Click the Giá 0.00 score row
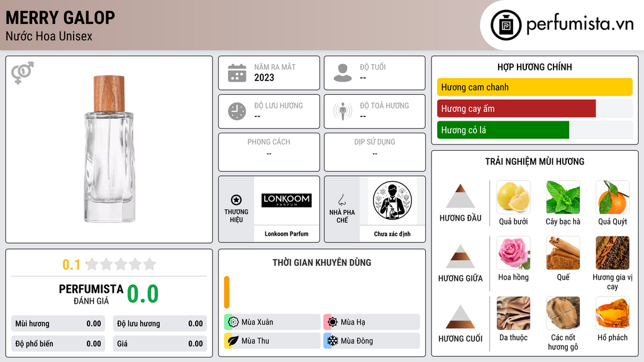The height and width of the screenshot is (362, 644). [x=160, y=344]
